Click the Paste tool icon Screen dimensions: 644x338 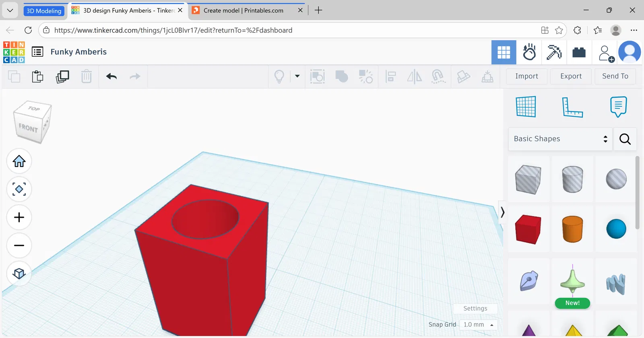pos(37,76)
